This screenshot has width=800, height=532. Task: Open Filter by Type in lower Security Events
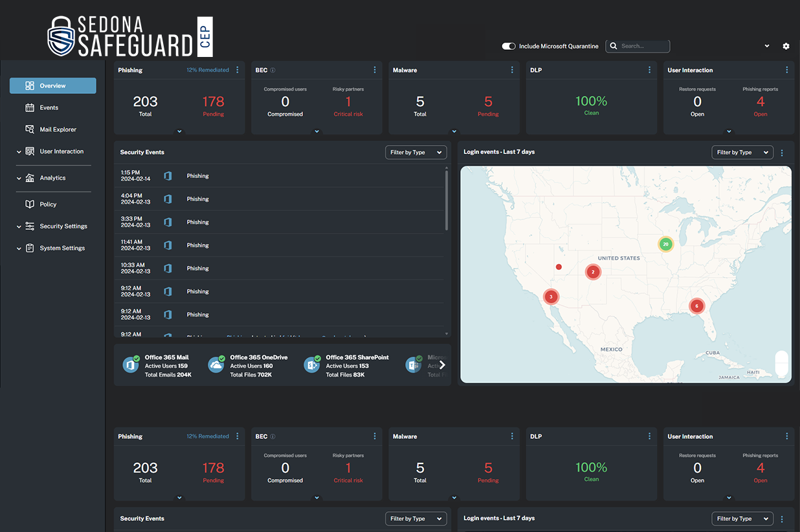(416, 518)
